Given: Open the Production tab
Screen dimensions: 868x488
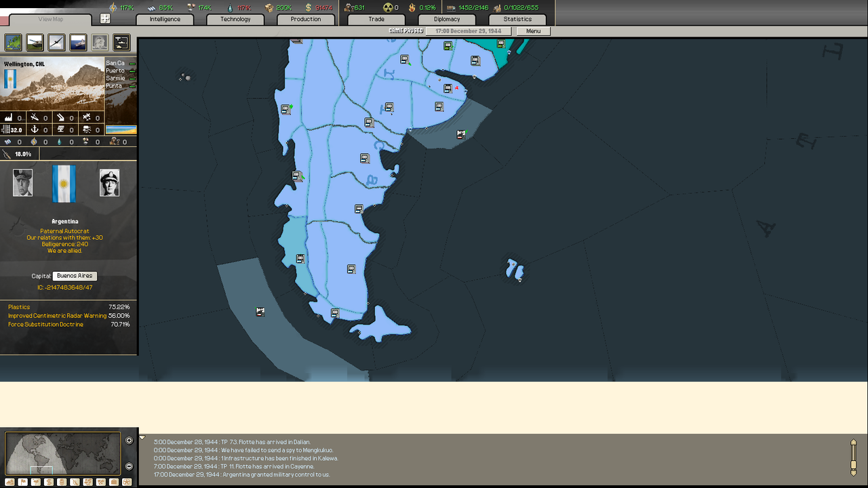Looking at the screenshot, I should tap(306, 19).
